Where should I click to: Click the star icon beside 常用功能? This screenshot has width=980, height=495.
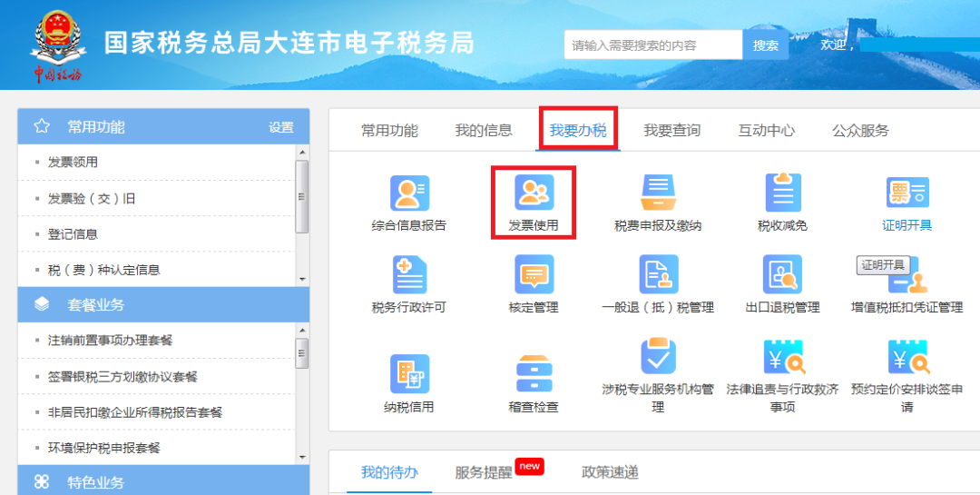42,126
